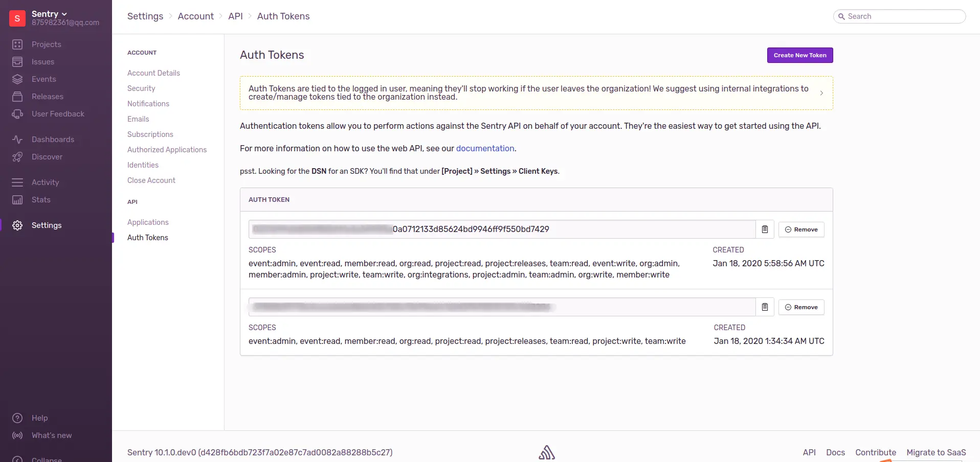
Task: Open API link in footer
Action: [809, 452]
